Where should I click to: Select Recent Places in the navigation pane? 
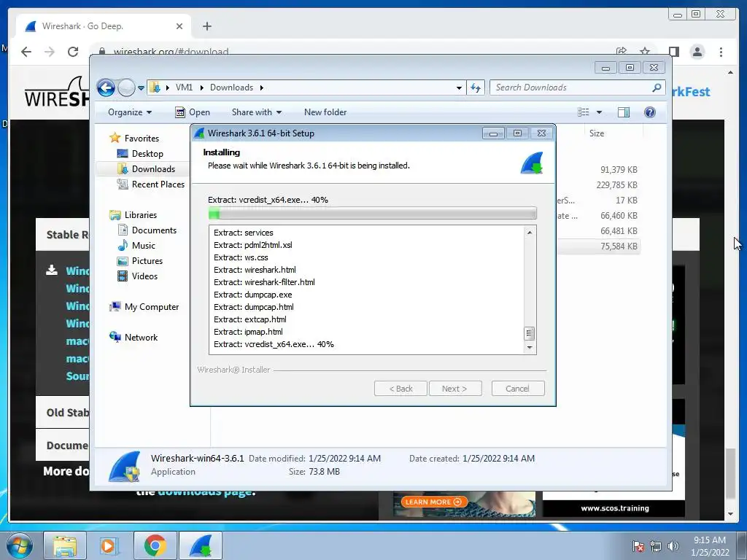pos(158,184)
